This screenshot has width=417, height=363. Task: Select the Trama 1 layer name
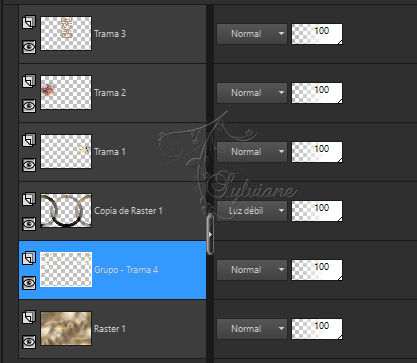(x=110, y=152)
